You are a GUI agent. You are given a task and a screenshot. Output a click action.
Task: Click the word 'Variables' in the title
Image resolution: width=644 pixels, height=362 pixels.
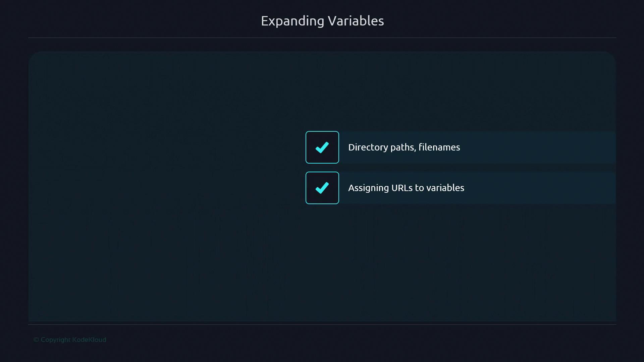point(356,21)
